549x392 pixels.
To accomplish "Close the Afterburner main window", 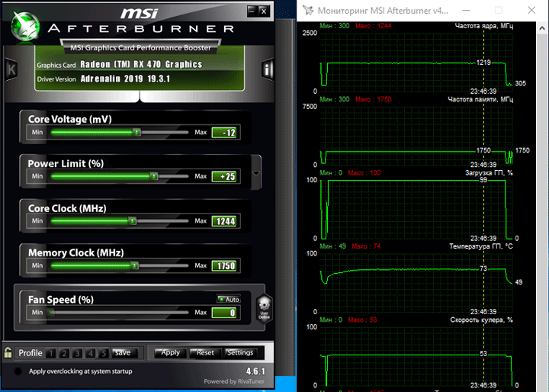I will pyautogui.click(x=264, y=11).
